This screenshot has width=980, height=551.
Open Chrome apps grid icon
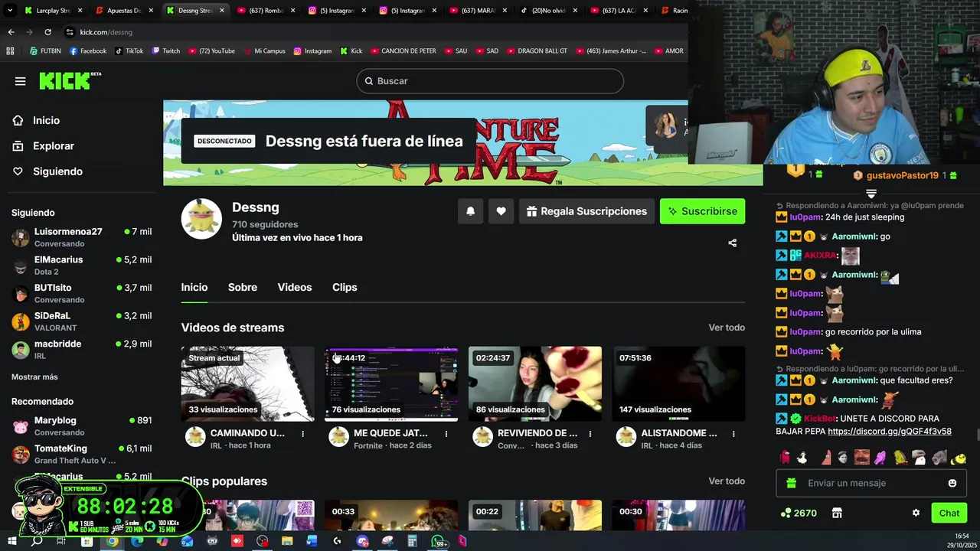tap(10, 51)
